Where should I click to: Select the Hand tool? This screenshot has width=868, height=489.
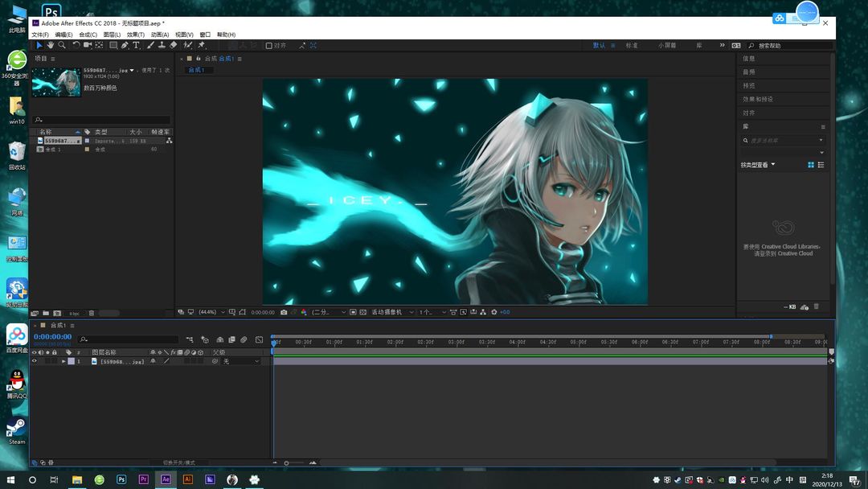pos(51,45)
